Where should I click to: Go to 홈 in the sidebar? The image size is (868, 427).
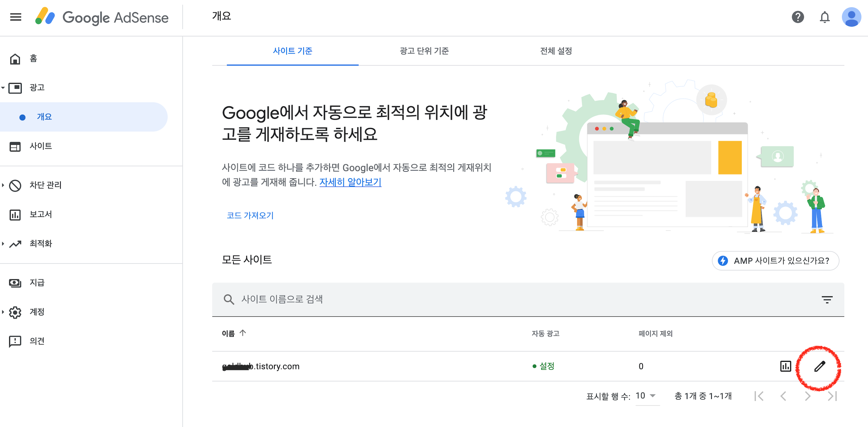click(33, 58)
